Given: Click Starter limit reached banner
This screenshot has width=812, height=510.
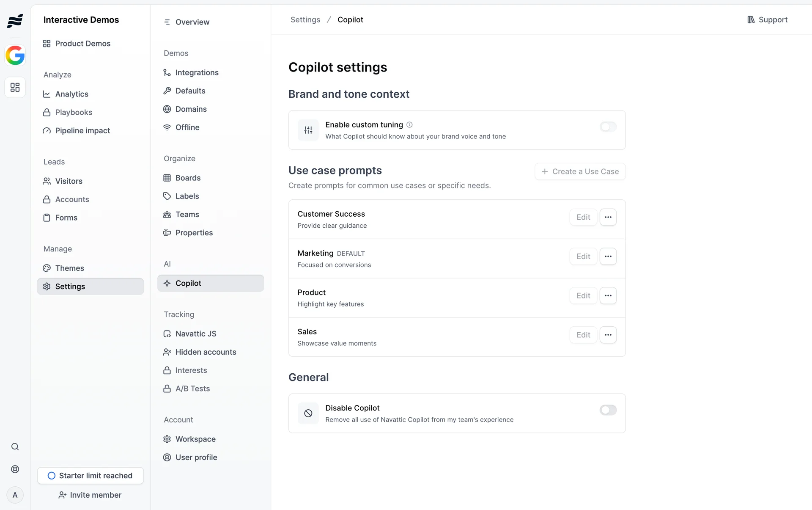Looking at the screenshot, I should click(91, 476).
